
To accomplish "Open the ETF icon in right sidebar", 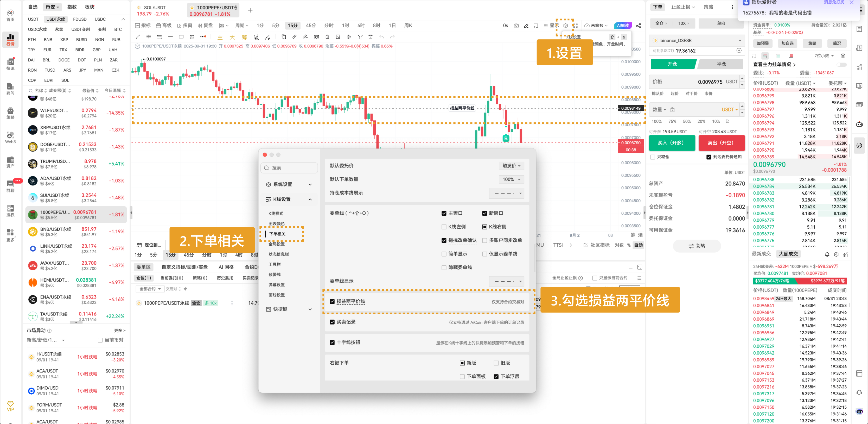I will pos(859,104).
